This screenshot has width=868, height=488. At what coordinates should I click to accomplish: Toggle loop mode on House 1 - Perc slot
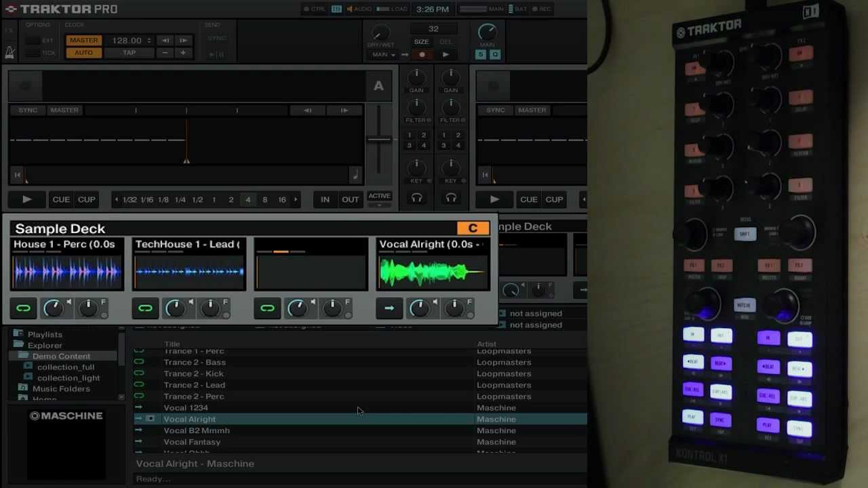click(23, 308)
